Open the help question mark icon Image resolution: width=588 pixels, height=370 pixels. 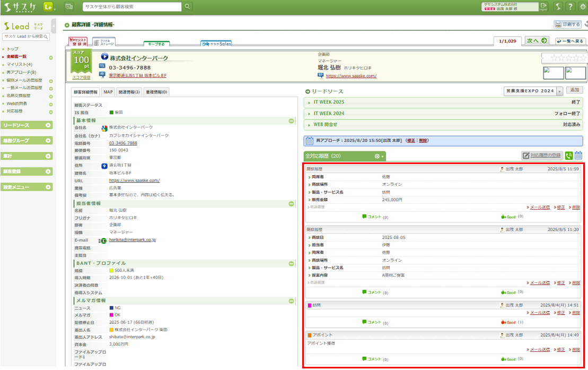(570, 7)
